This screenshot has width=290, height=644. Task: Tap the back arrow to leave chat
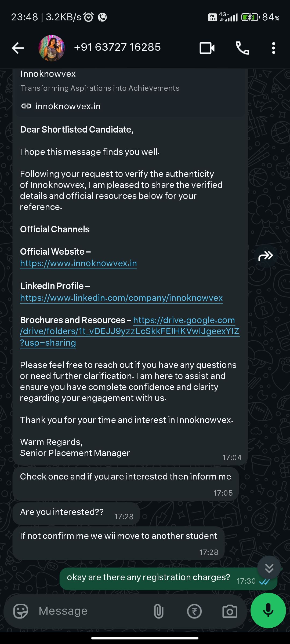[18, 48]
